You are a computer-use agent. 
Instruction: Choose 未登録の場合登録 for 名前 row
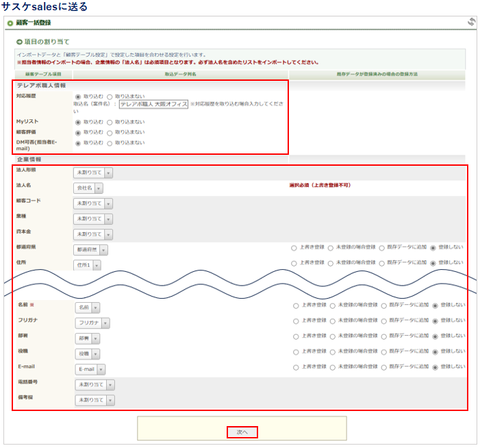(x=333, y=306)
